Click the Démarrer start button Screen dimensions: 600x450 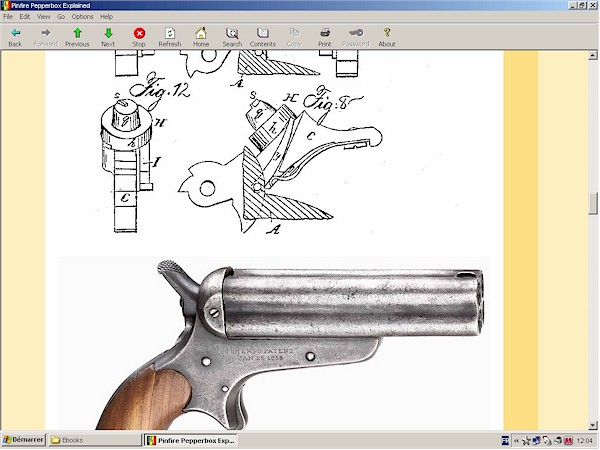click(23, 440)
